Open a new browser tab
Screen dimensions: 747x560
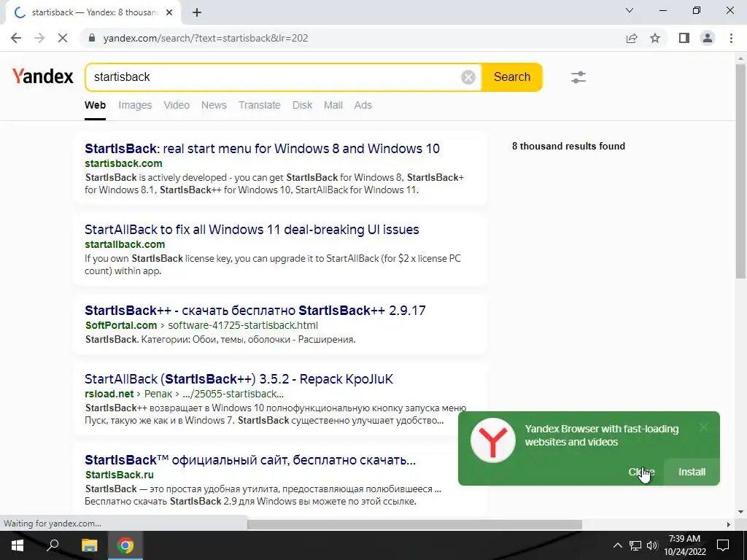197,12
